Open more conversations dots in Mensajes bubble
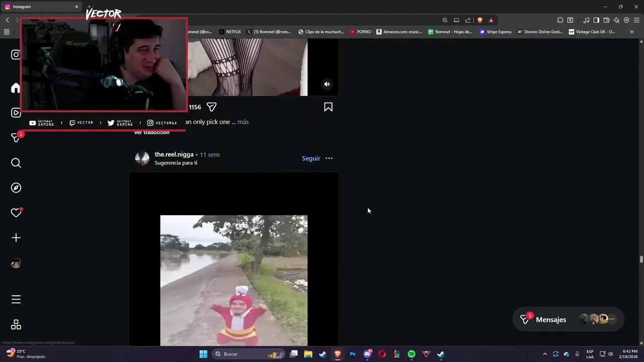The height and width of the screenshot is (362, 644). pyautogui.click(x=612, y=319)
